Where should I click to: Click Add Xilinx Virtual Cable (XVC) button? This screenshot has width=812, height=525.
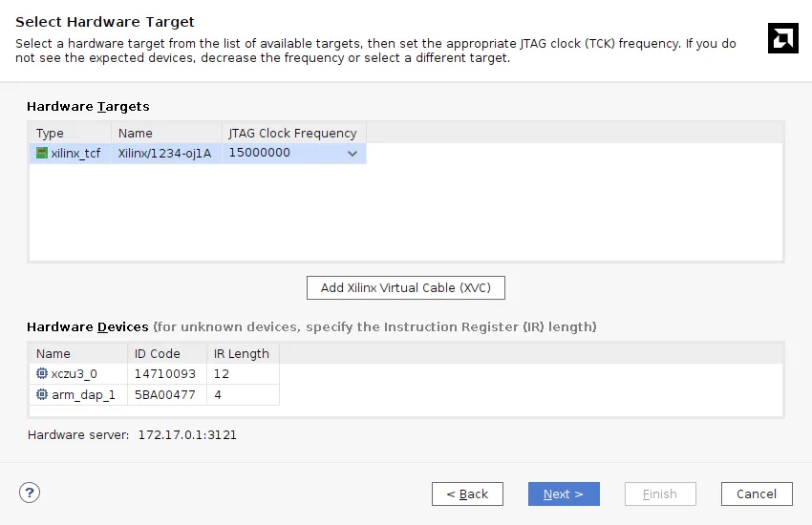click(405, 287)
